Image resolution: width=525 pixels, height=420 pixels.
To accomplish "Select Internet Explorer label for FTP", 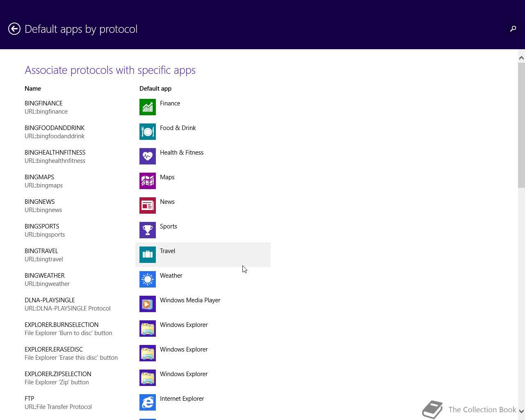I will pos(182,399).
